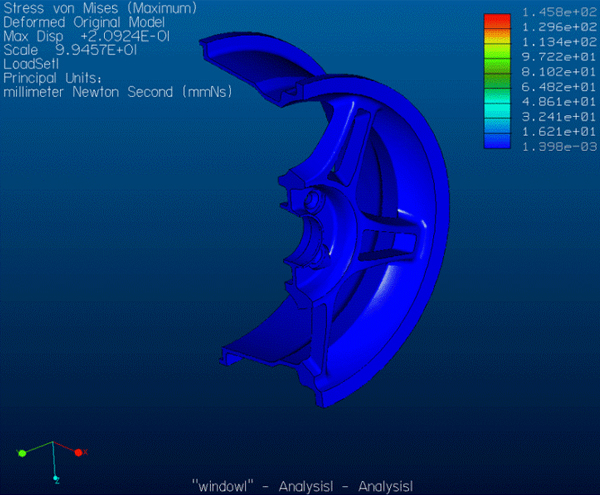Click the cyan Z axis endpoint
The image size is (600, 495).
click(x=57, y=479)
